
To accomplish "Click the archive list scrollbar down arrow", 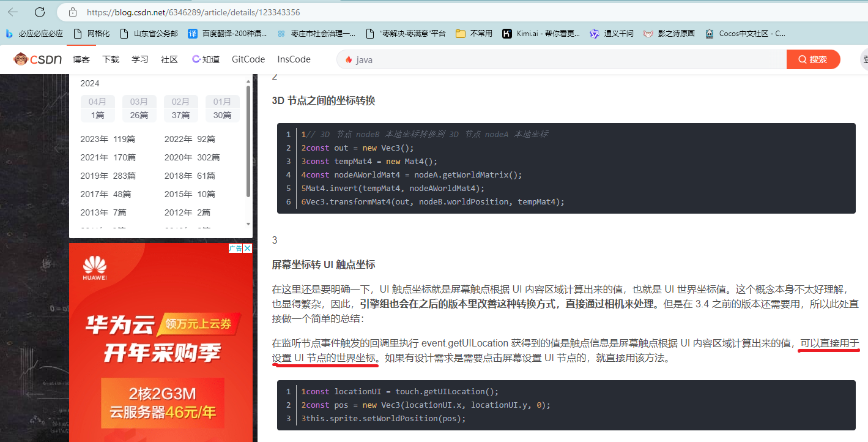I will [x=248, y=224].
